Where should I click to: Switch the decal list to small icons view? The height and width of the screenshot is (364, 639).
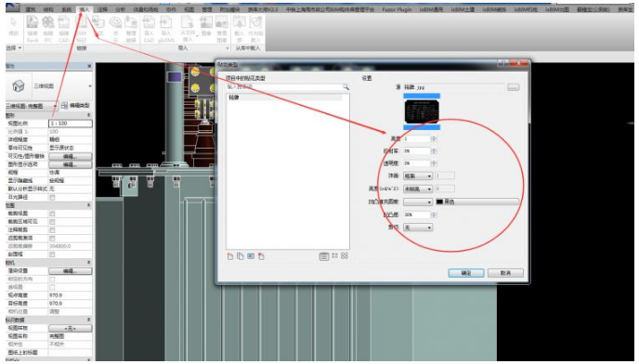[335, 256]
